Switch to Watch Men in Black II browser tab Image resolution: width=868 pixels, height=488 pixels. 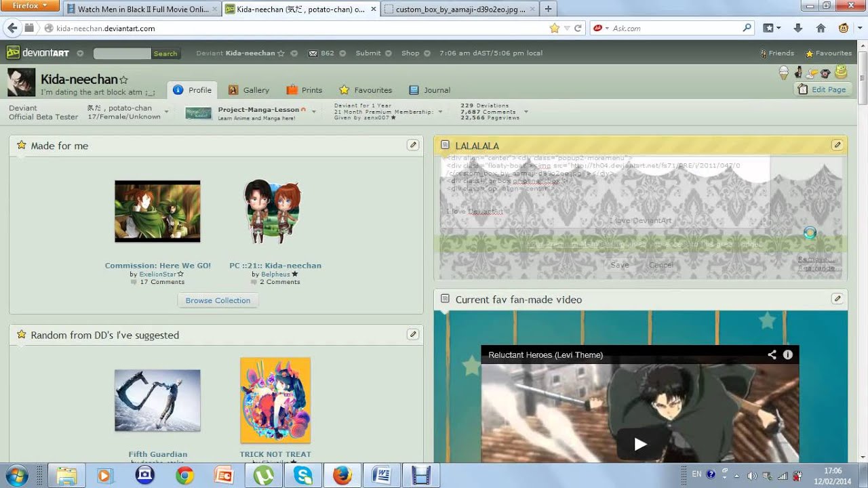143,9
